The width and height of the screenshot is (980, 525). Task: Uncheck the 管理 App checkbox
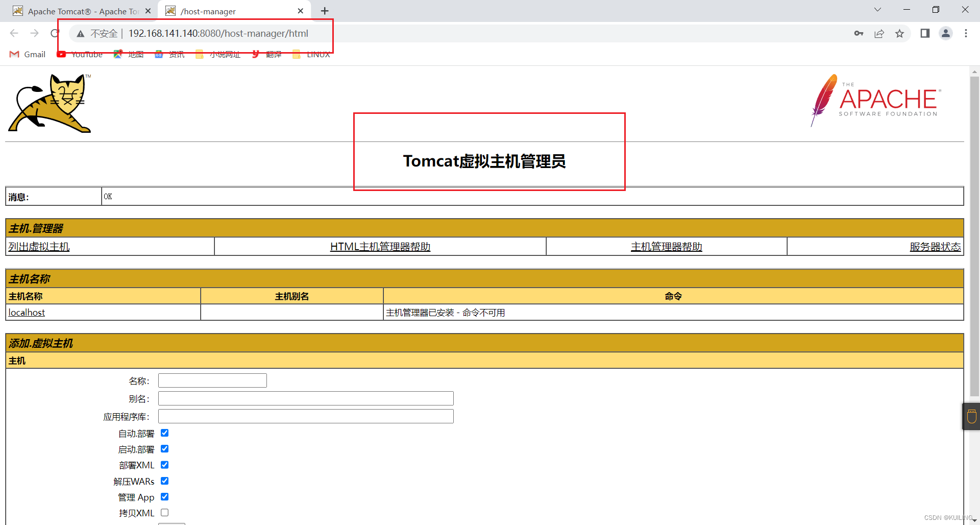[x=164, y=497]
